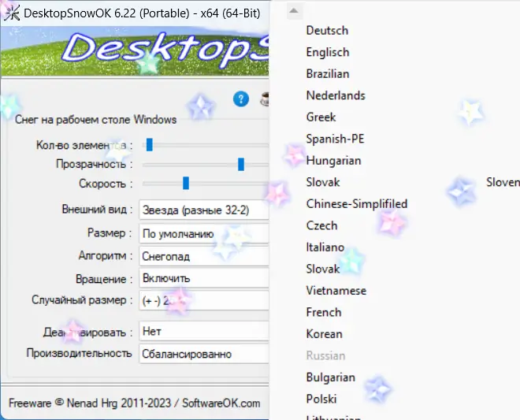
Task: Open the Производительность dropdown showing Сбалансированно
Action: pos(204,354)
